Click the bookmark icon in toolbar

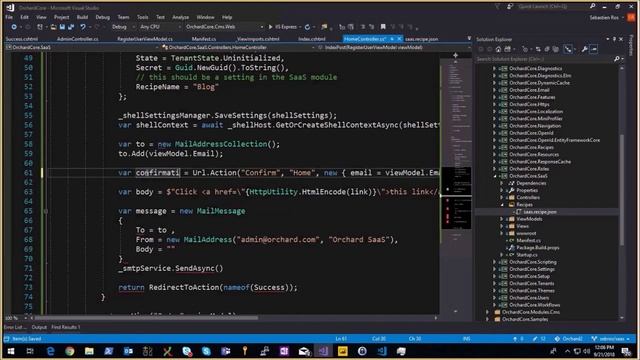[x=383, y=27]
